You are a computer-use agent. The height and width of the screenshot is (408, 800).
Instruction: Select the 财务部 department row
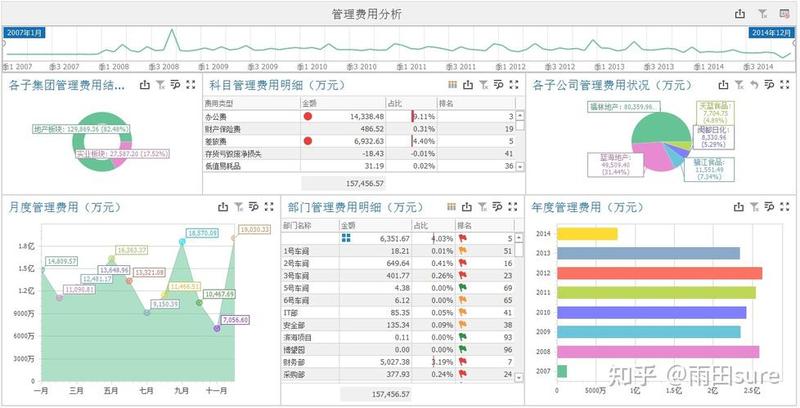398,362
